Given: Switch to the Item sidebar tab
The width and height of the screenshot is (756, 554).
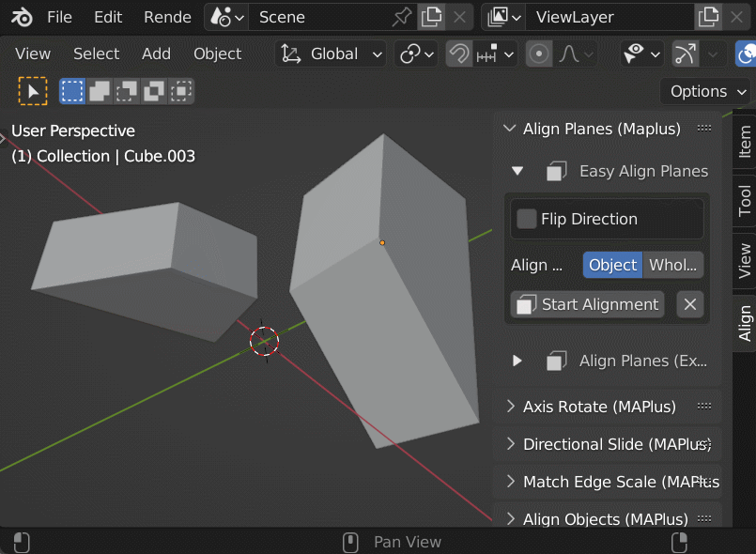Looking at the screenshot, I should pyautogui.click(x=745, y=141).
